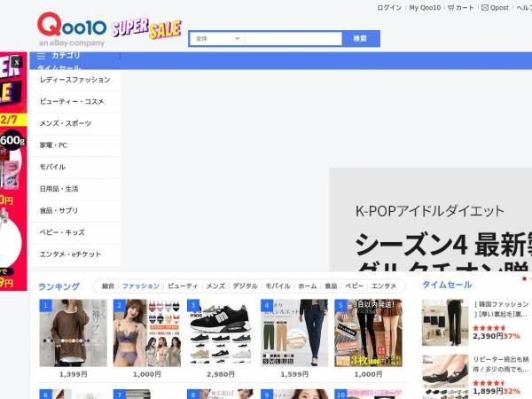Open rank 2 lingerie set product
Viewport: 532px width, 399px height.
click(x=147, y=332)
